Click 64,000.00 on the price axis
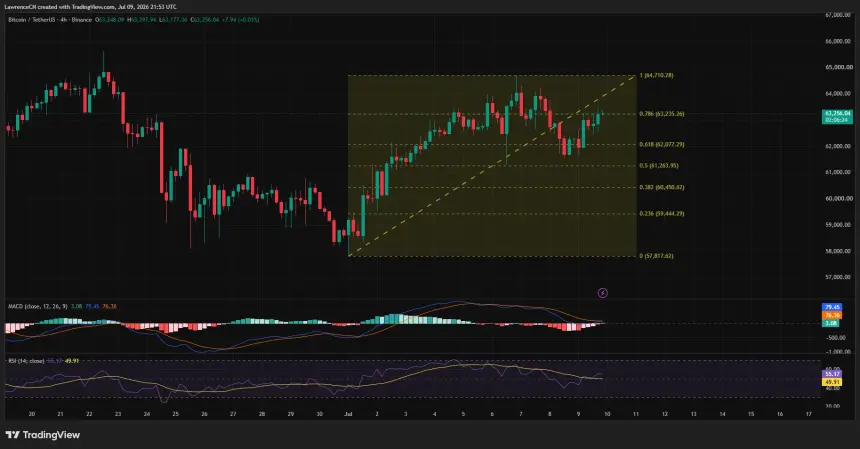Viewport: 860px width, 449px height. (x=839, y=94)
